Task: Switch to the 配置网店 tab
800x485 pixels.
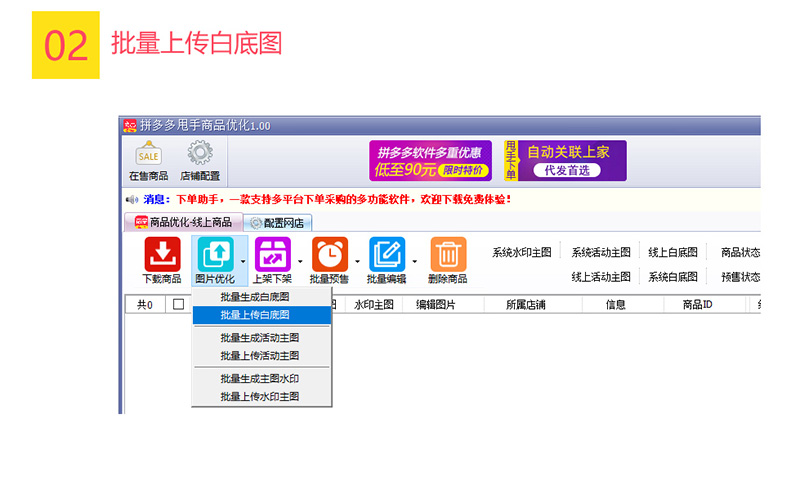Action: pyautogui.click(x=277, y=223)
